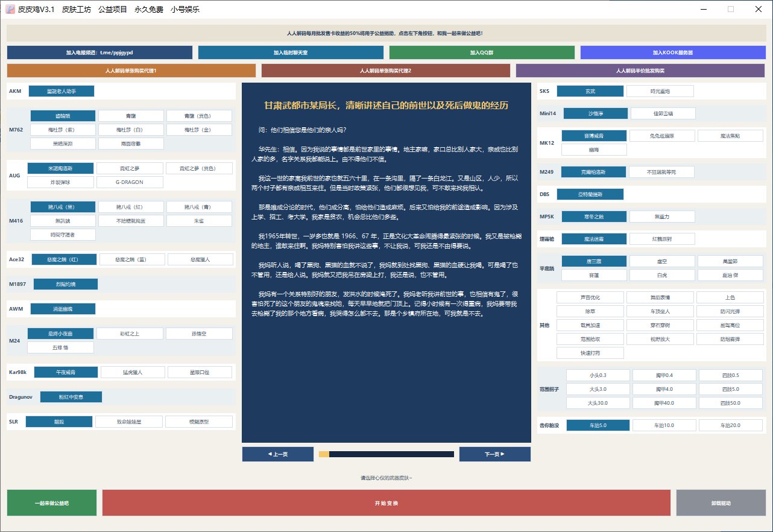
Task: Enable the 范围拾取 option
Action: [590, 339]
